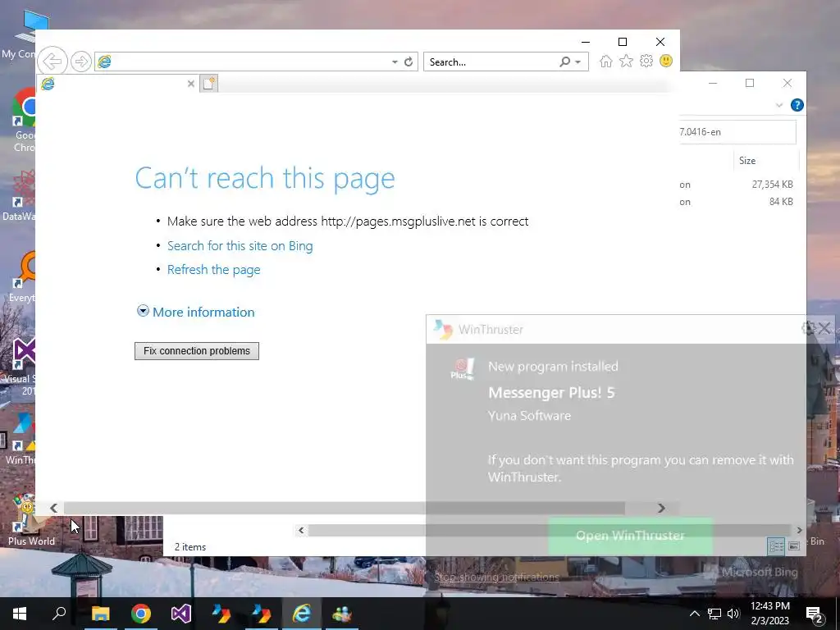The height and width of the screenshot is (630, 840).
Task: Open File Explorer from the taskbar
Action: (x=100, y=614)
